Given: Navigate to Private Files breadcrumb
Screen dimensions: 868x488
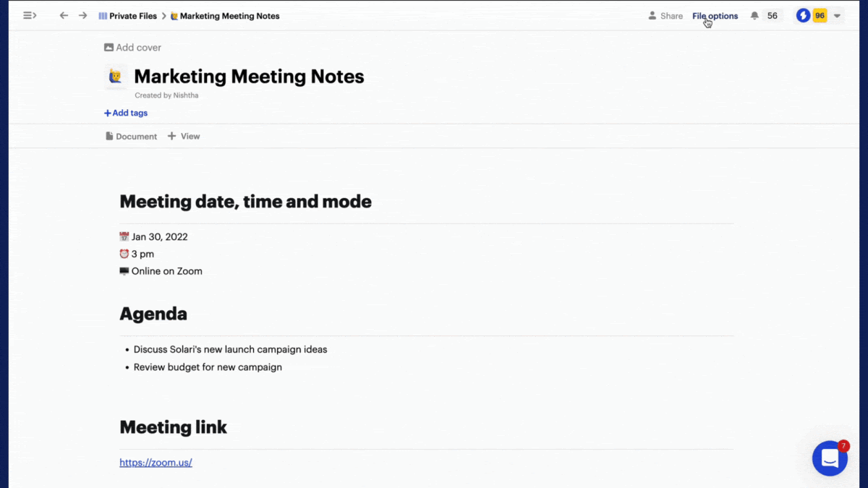Looking at the screenshot, I should click(128, 16).
